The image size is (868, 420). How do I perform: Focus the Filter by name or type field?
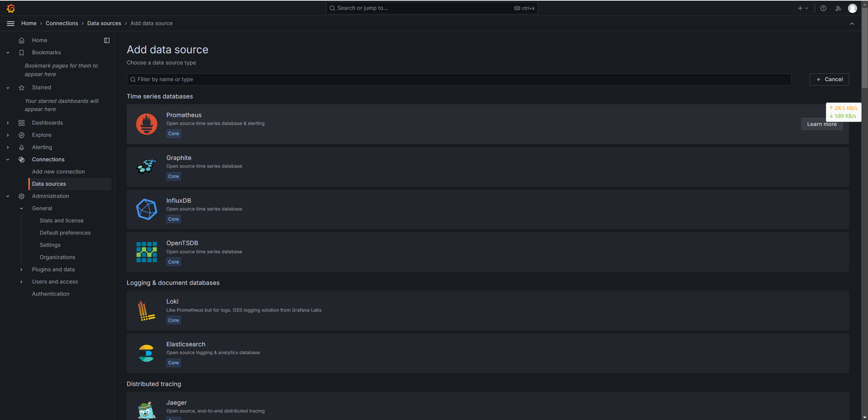tap(459, 79)
